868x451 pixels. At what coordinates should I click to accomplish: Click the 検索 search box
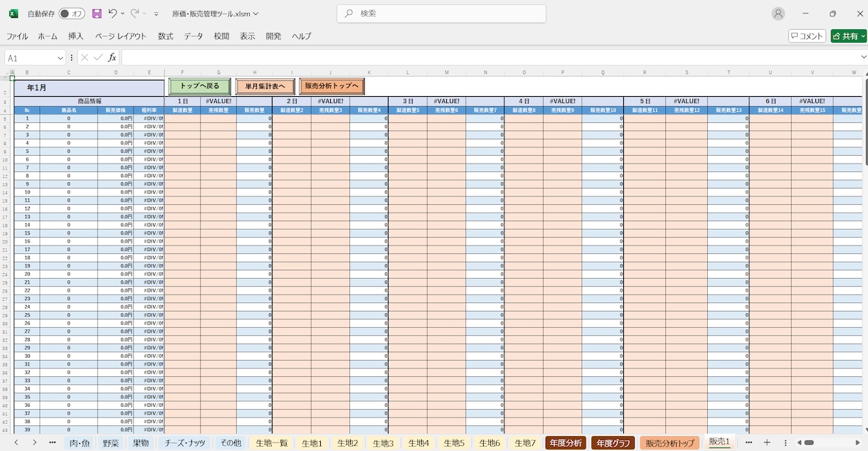[x=441, y=14]
